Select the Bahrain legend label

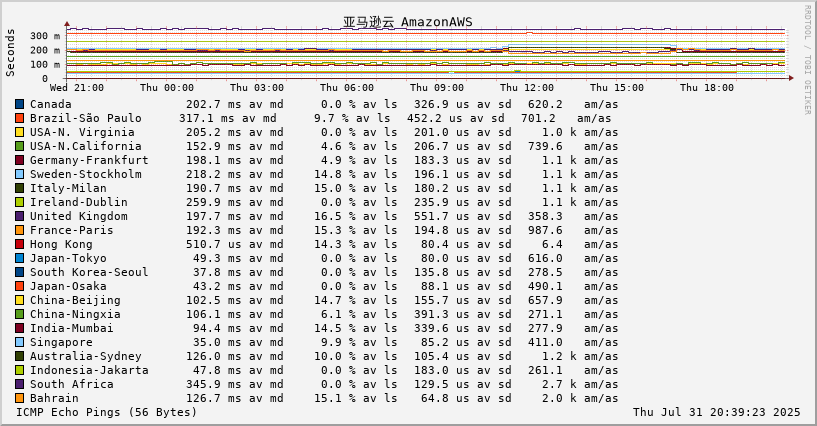click(x=54, y=398)
